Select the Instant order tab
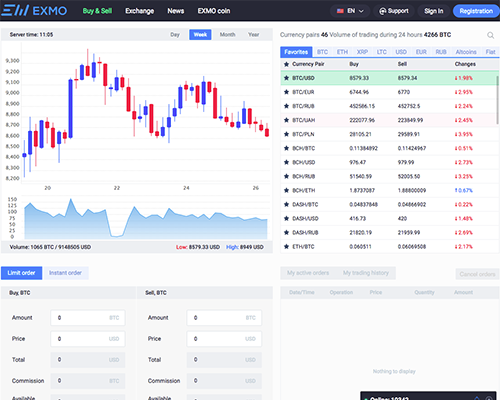Viewport: 500px width, 400px height. [x=65, y=273]
